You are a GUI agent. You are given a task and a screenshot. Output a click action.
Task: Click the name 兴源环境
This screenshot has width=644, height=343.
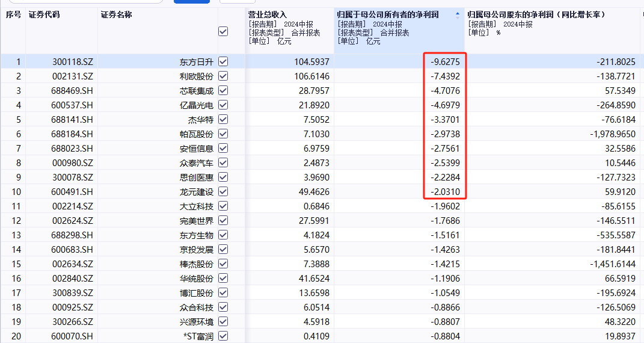(x=196, y=322)
